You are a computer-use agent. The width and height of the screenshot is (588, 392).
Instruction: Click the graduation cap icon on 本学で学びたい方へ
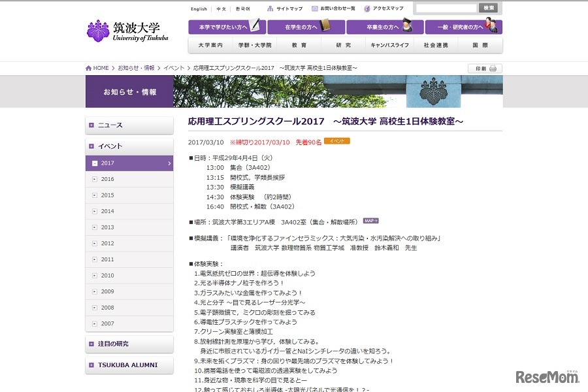tap(255, 26)
